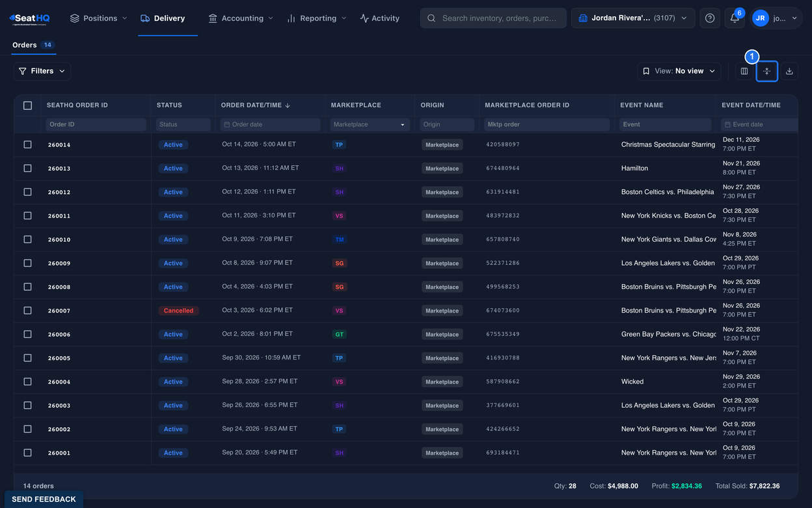Sort by SeatHQ Order ID column
The width and height of the screenshot is (812, 508).
tap(77, 105)
